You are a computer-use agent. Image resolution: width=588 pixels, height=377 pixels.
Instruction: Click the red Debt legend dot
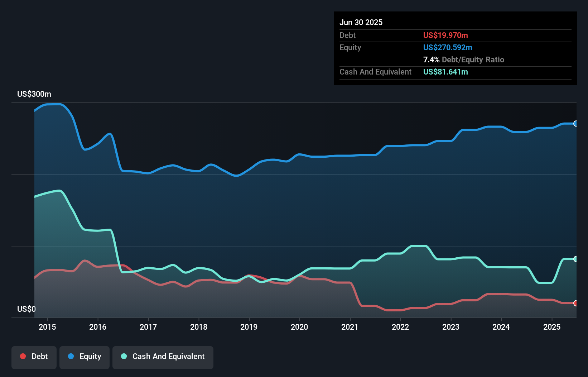pos(23,356)
